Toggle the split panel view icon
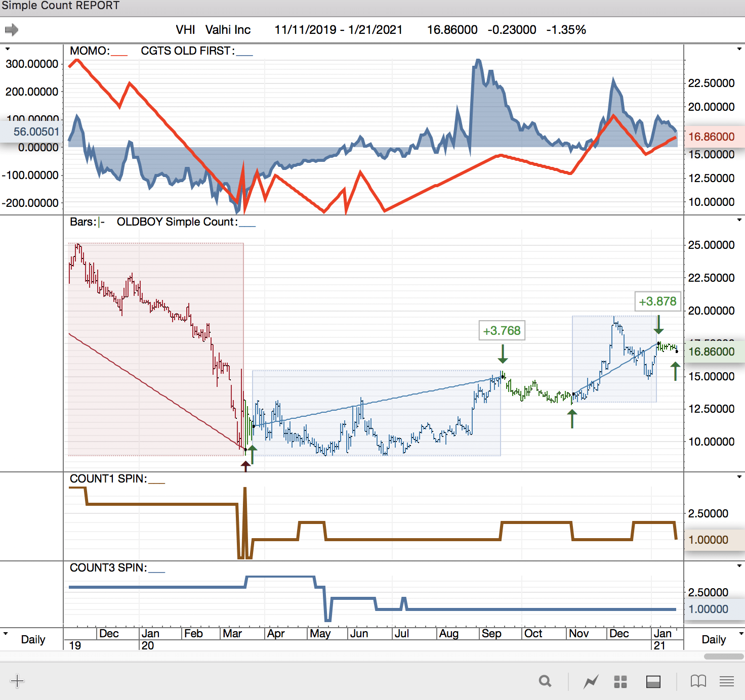This screenshot has width=745, height=700. click(x=653, y=682)
